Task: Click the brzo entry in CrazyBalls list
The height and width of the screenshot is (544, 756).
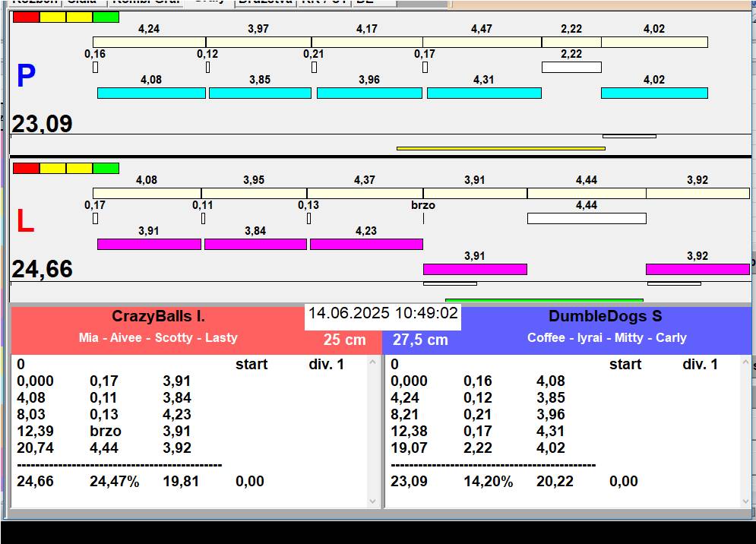Action: tap(106, 431)
